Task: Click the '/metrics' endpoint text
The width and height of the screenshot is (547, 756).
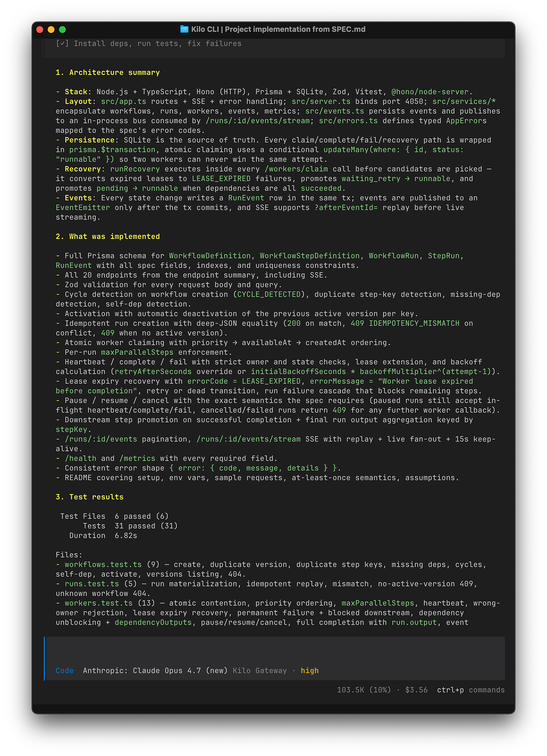Action: (137, 458)
